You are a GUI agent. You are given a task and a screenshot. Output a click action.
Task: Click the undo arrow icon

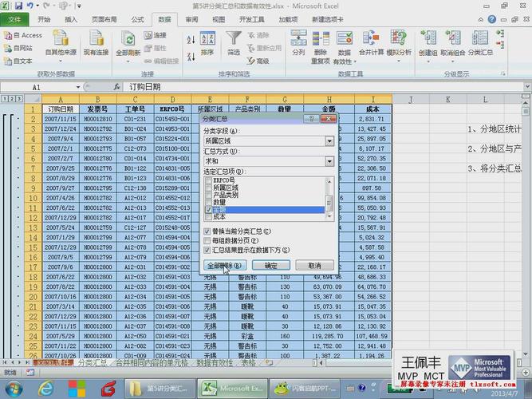pyautogui.click(x=30, y=6)
